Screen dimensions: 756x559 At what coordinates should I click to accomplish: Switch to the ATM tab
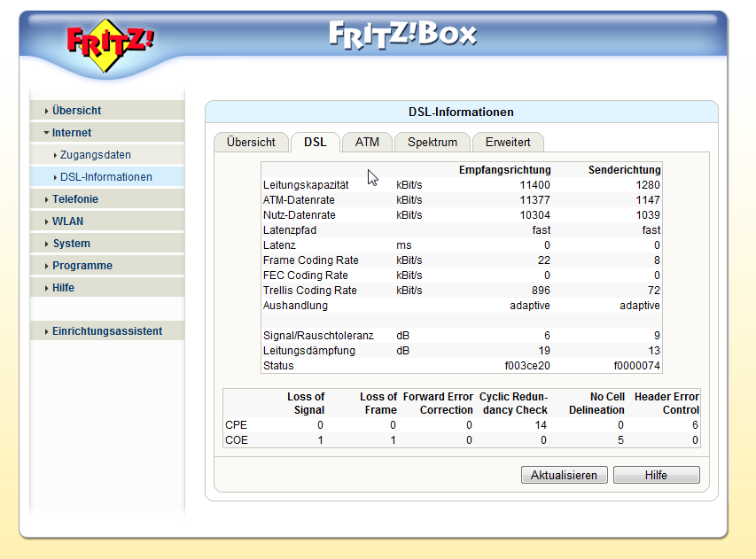(367, 142)
